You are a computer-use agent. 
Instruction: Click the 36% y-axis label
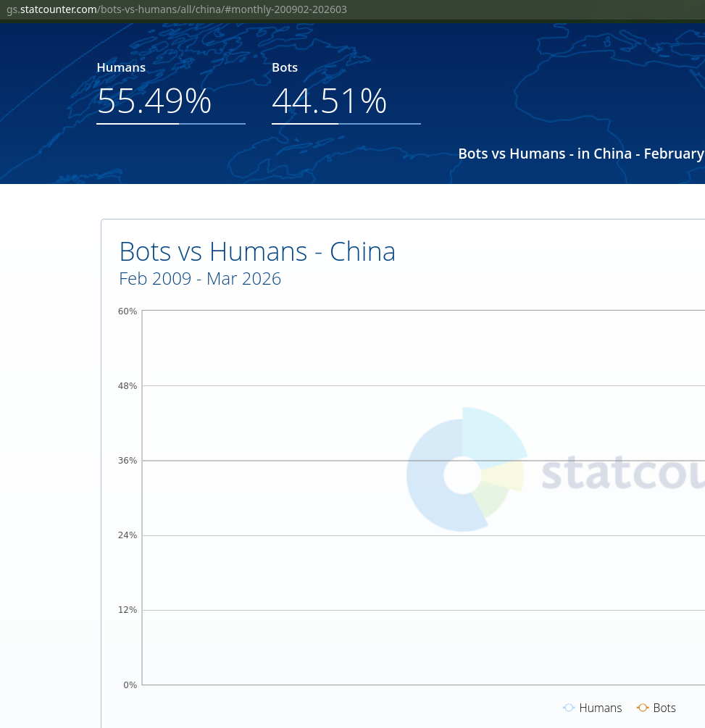coord(128,461)
